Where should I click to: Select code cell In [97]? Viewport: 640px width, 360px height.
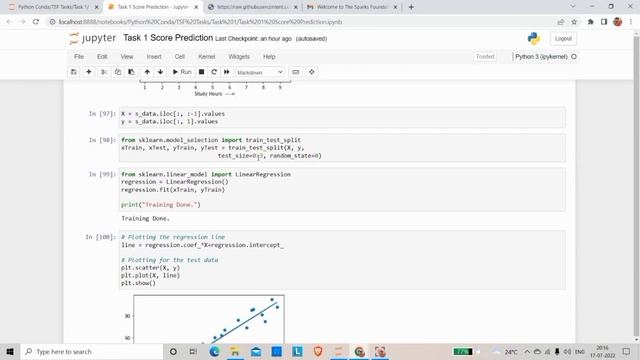click(342, 118)
